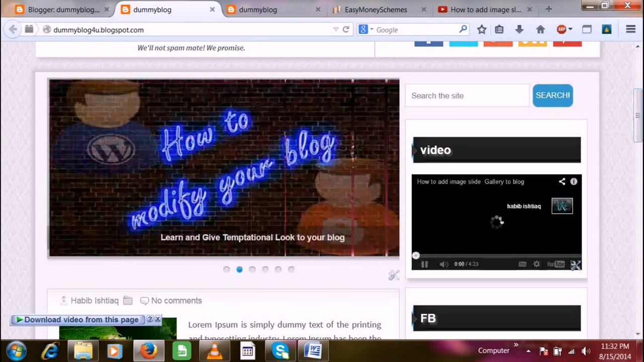
Task: Select the third slider pagination dot
Action: pyautogui.click(x=253, y=269)
